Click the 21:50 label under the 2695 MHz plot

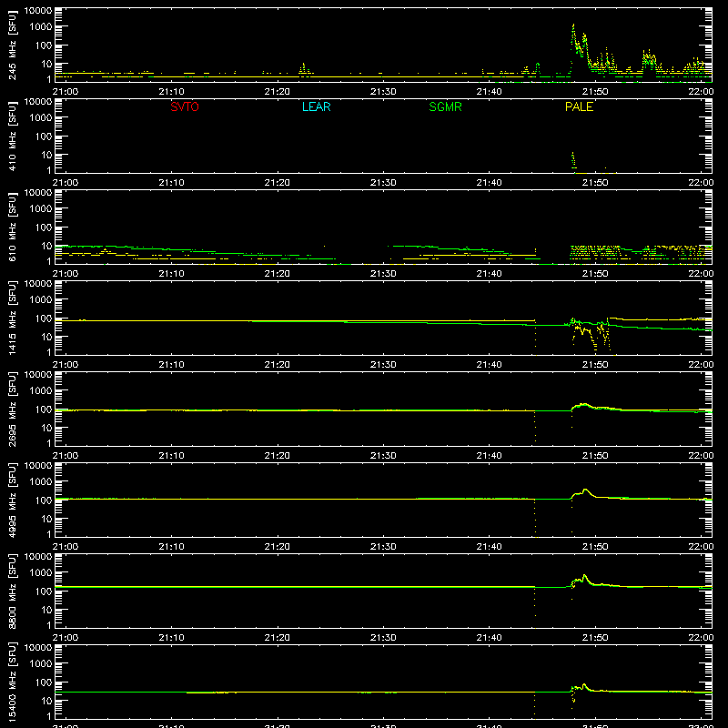pos(595,456)
